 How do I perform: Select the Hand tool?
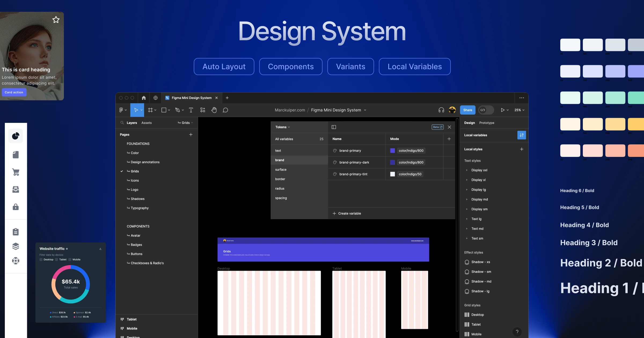pos(214,110)
